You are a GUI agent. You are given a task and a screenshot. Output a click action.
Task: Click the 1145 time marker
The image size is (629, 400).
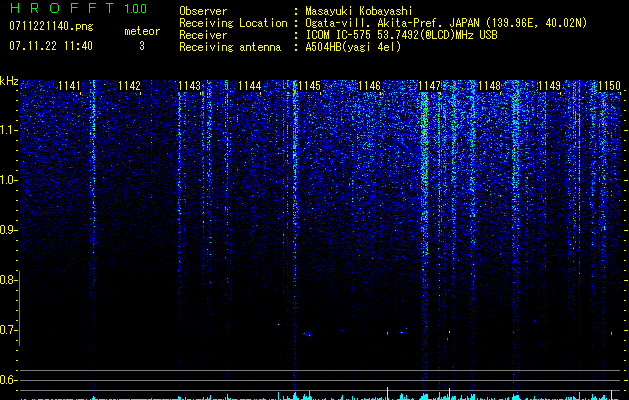pyautogui.click(x=310, y=86)
